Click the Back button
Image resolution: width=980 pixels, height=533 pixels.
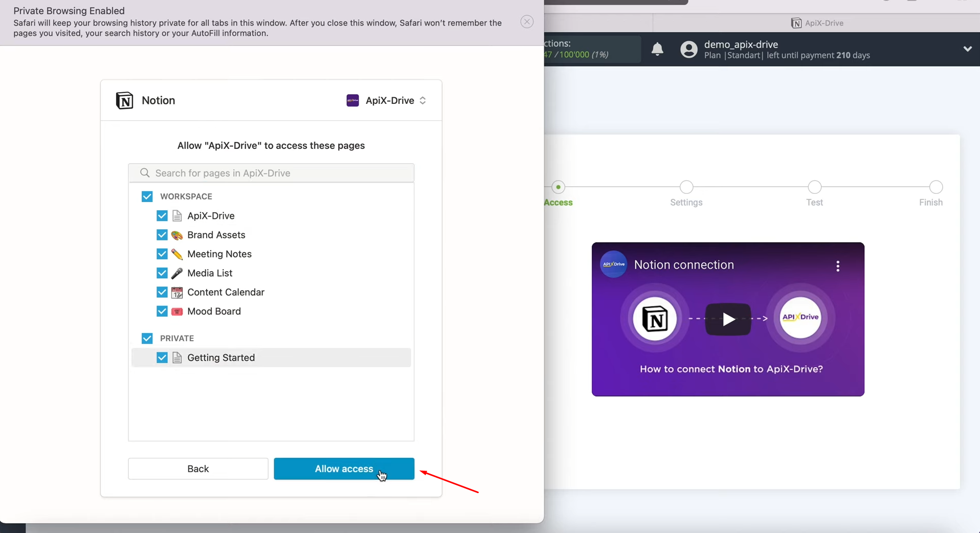point(198,469)
